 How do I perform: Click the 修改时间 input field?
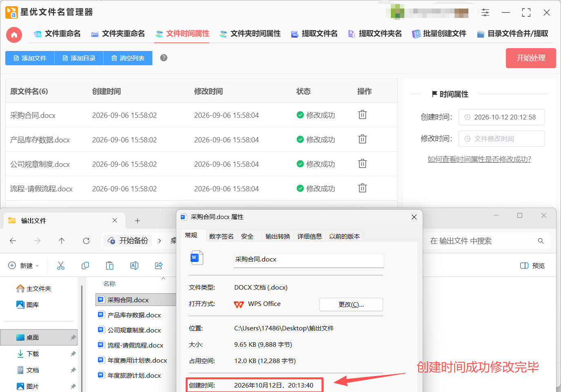(502, 139)
